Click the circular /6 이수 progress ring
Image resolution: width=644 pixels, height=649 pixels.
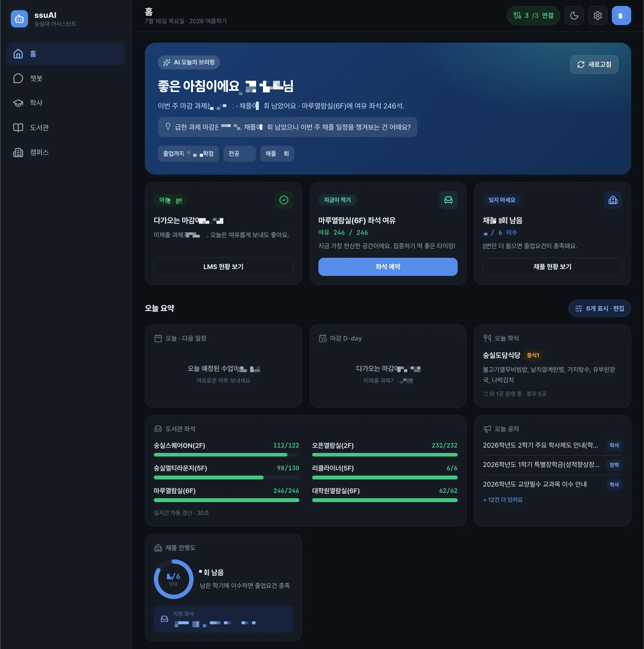(174, 579)
